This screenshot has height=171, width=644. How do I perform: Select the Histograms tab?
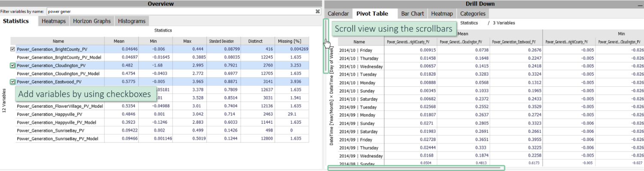pos(132,21)
